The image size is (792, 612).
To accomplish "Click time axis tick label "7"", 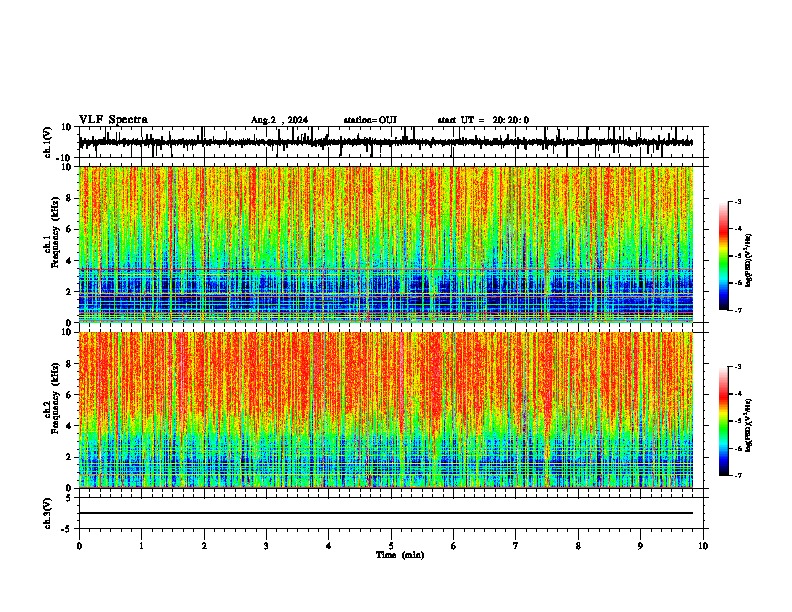I will pos(516,546).
